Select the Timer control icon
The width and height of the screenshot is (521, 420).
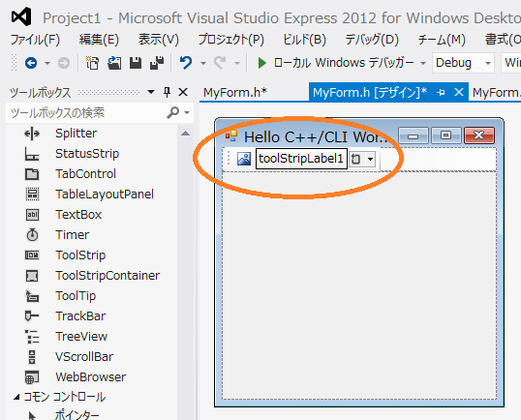32,235
